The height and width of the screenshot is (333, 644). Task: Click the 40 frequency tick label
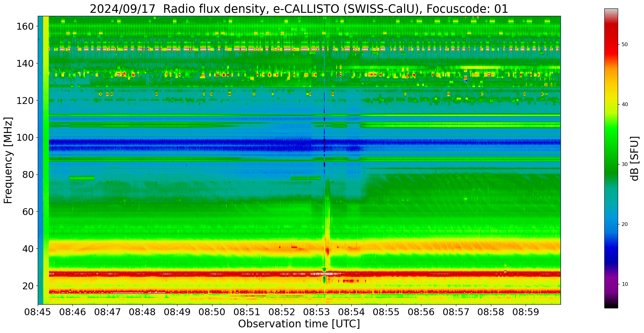click(28, 249)
